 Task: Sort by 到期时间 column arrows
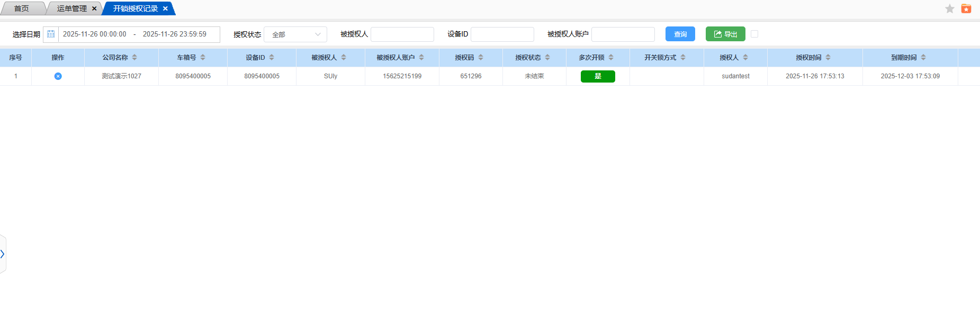(x=923, y=57)
